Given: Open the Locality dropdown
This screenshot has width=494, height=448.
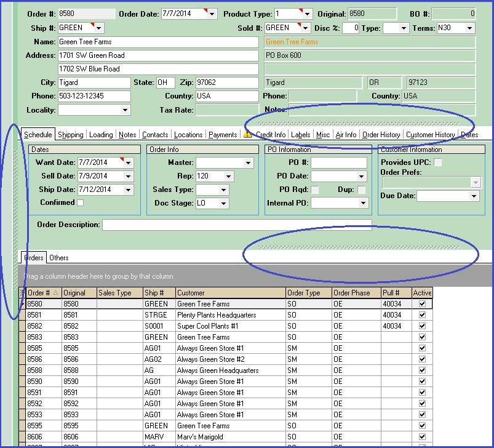Looking at the screenshot, I should (x=125, y=110).
